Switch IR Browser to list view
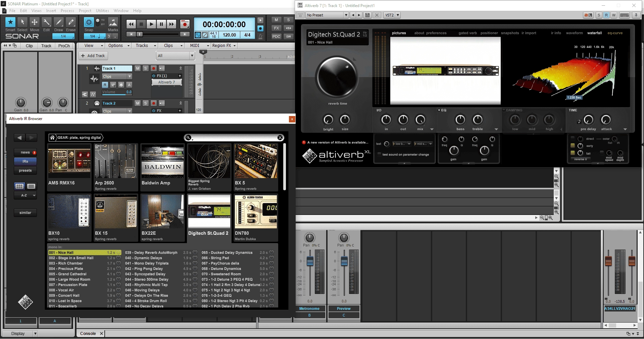The height and width of the screenshot is (339, 644). [31, 186]
